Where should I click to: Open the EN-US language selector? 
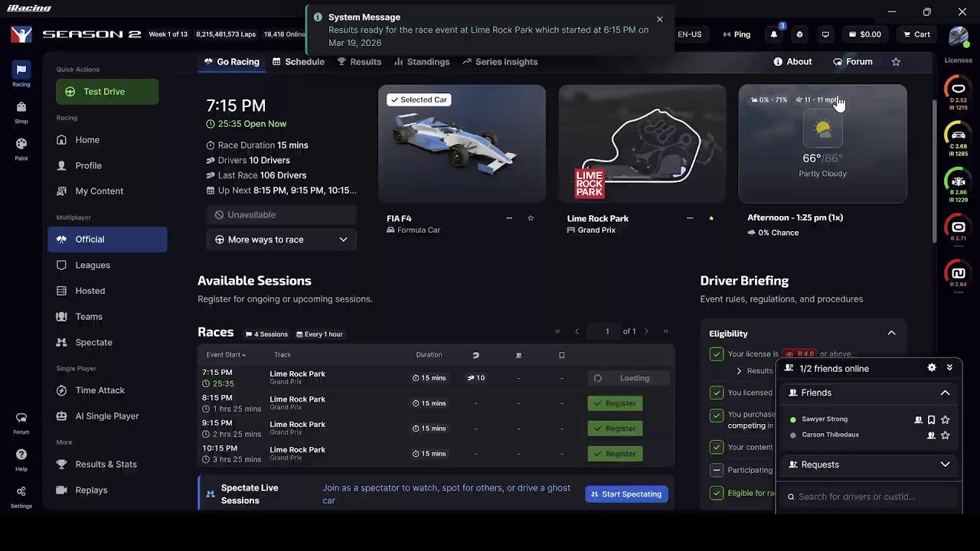(x=690, y=34)
